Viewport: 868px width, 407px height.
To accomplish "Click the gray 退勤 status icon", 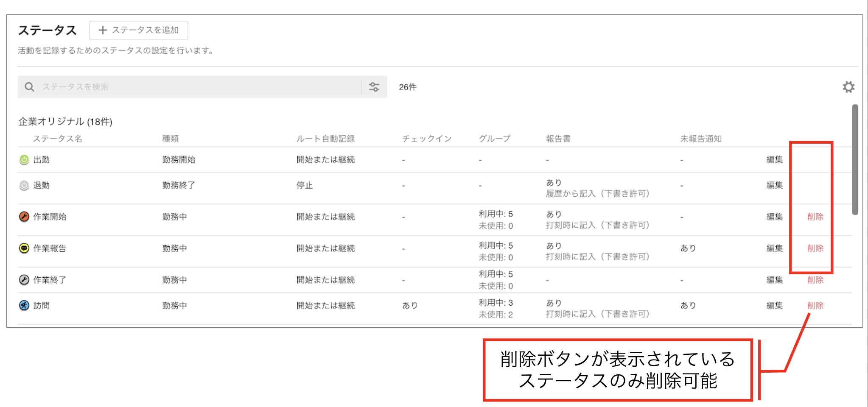I will point(24,185).
